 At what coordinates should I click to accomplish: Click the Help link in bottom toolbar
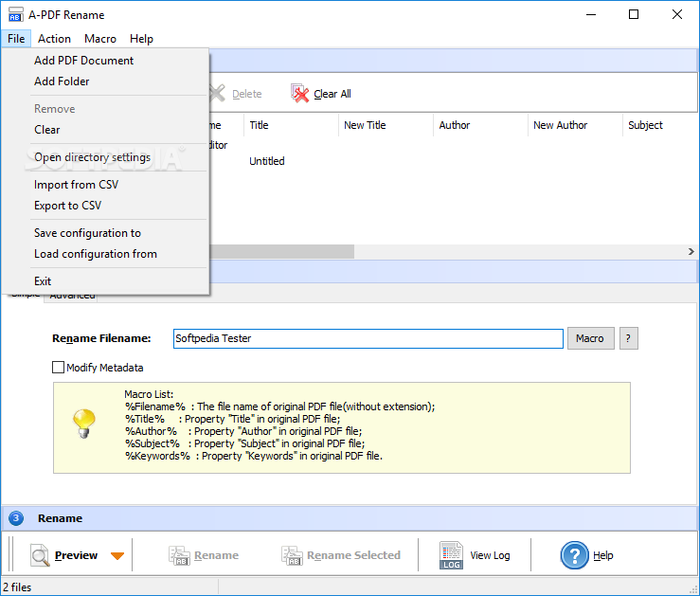point(602,555)
